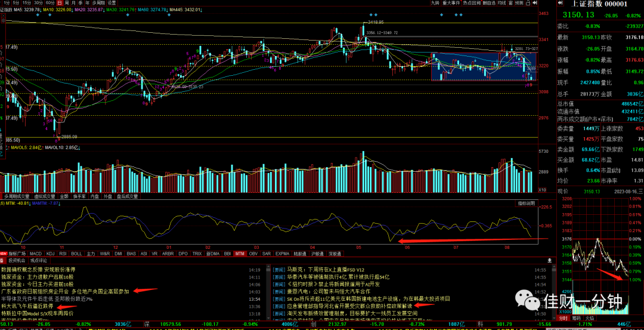Viewport: 644px width, 330px height.
Task: Select the X1000 scale marker under the intraday chart
Action: (564, 312)
